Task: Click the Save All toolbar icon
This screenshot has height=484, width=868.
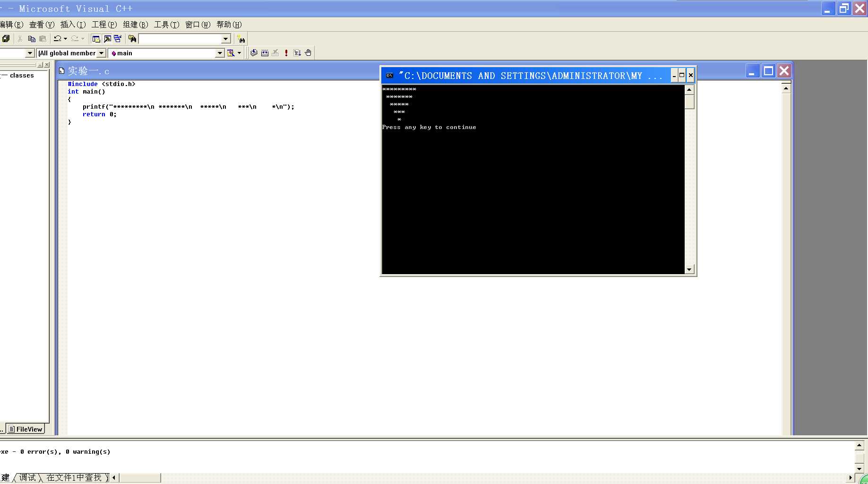Action: [6, 39]
